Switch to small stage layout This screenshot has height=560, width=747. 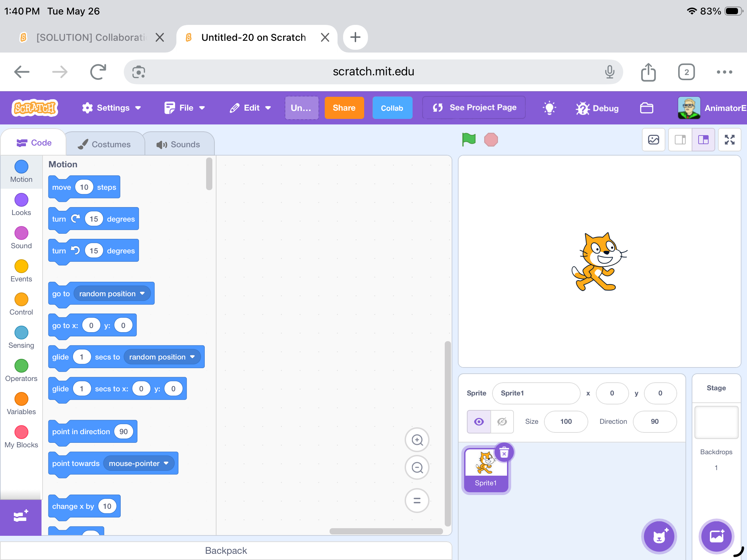680,140
